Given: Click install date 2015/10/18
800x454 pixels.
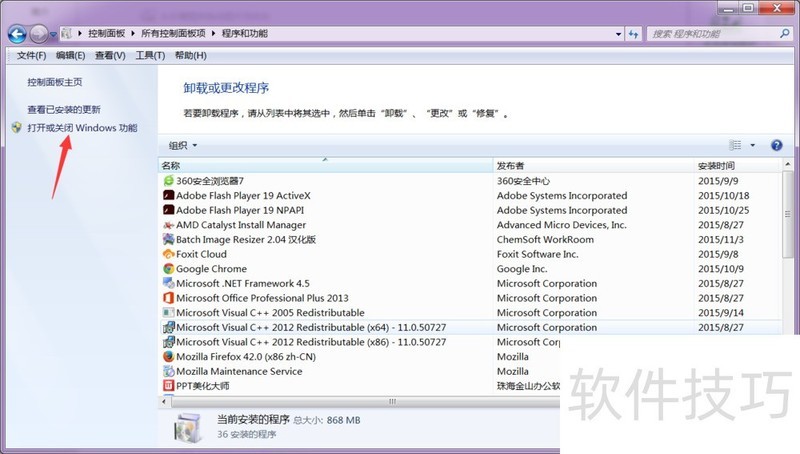Looking at the screenshot, I should [x=723, y=195].
